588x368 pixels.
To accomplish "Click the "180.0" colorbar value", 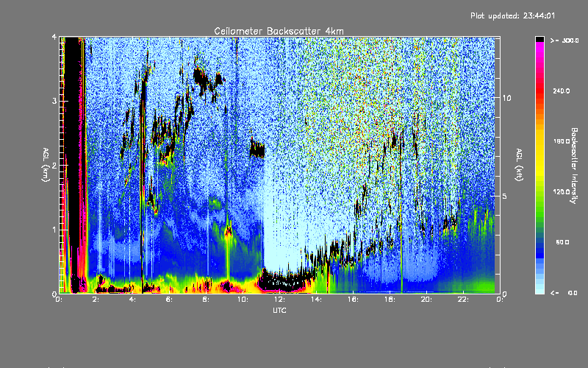I will click(562, 141).
